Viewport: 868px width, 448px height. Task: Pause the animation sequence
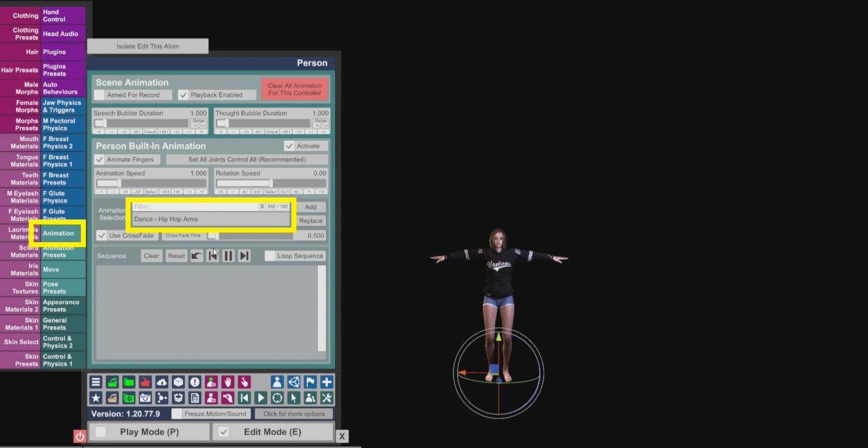[228, 256]
